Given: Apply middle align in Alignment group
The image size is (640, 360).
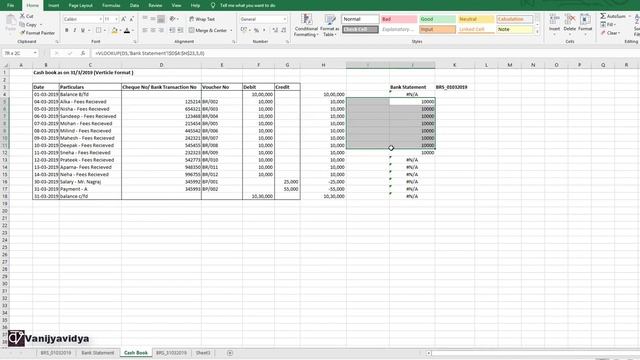Looking at the screenshot, I should click(153, 19).
